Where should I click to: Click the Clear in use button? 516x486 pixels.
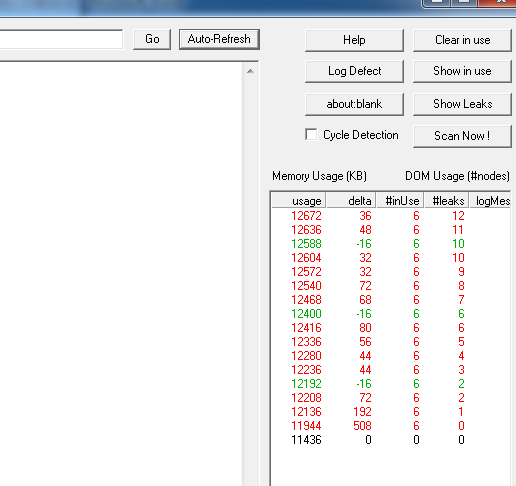click(462, 40)
